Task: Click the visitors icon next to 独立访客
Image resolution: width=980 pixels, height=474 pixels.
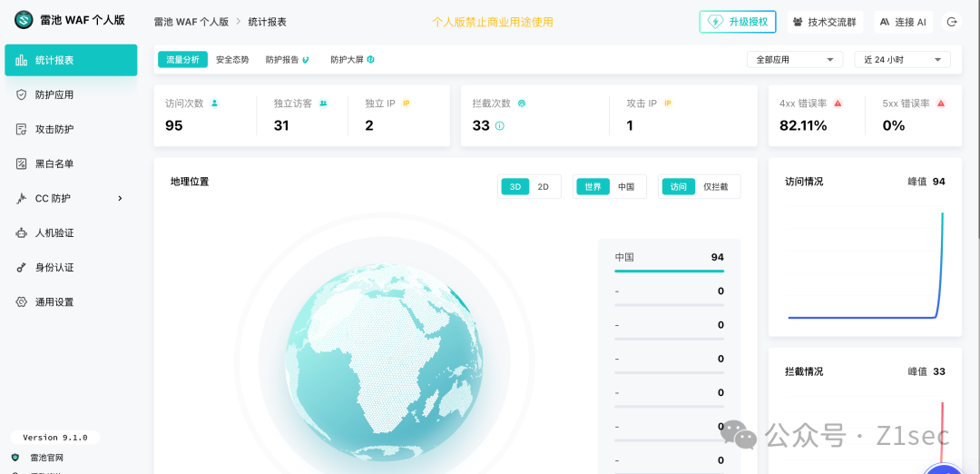Action: click(x=323, y=104)
